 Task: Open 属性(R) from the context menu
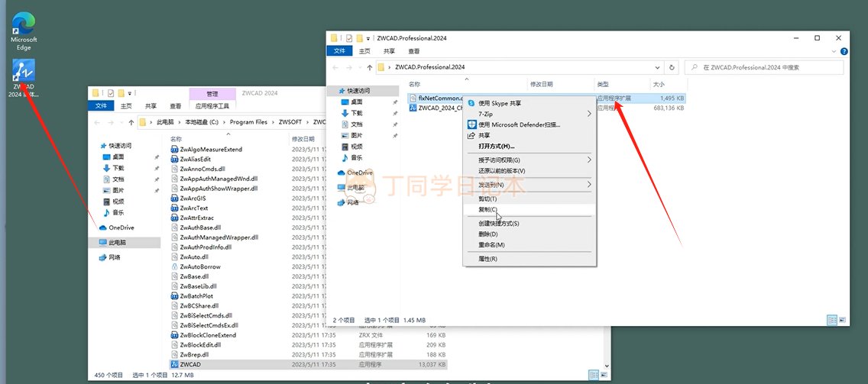tap(487, 258)
